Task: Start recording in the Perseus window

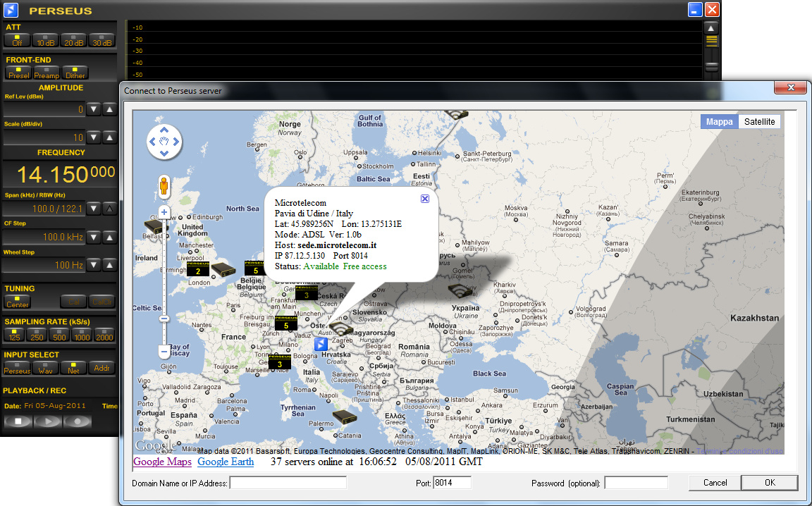Action: pos(77,421)
